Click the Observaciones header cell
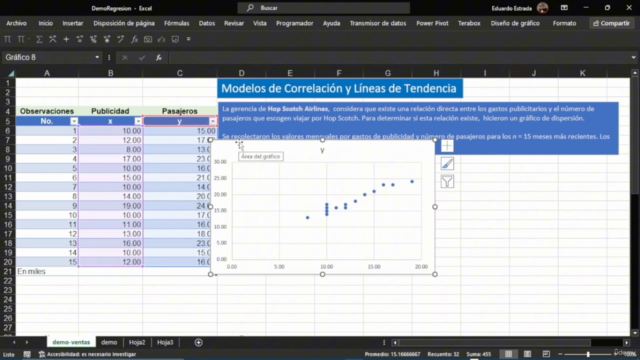 47,111
